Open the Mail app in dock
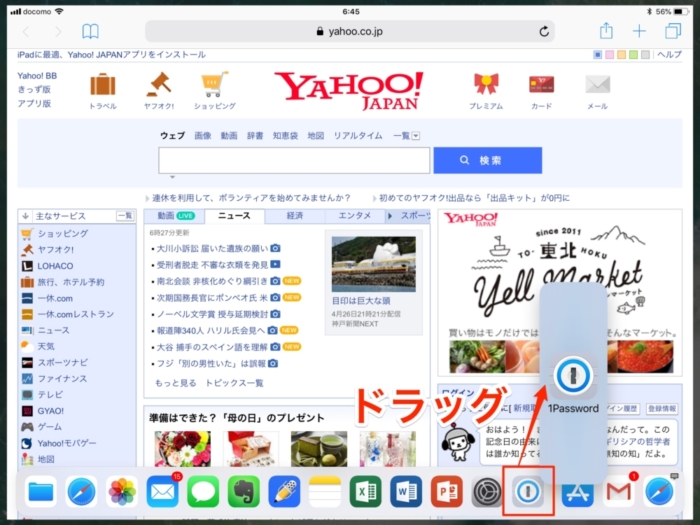Screen dimensions: 700x525 click(162, 492)
